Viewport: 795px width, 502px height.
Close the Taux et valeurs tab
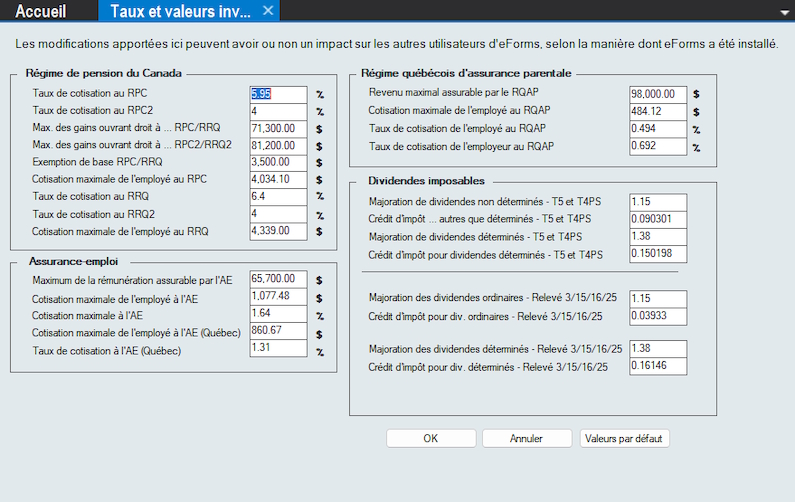coord(267,11)
